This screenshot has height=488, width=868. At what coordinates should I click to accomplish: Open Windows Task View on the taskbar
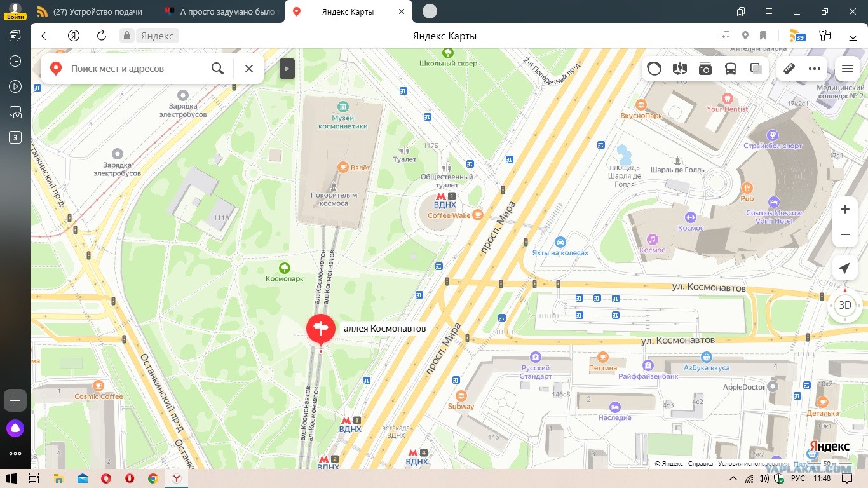click(x=34, y=478)
